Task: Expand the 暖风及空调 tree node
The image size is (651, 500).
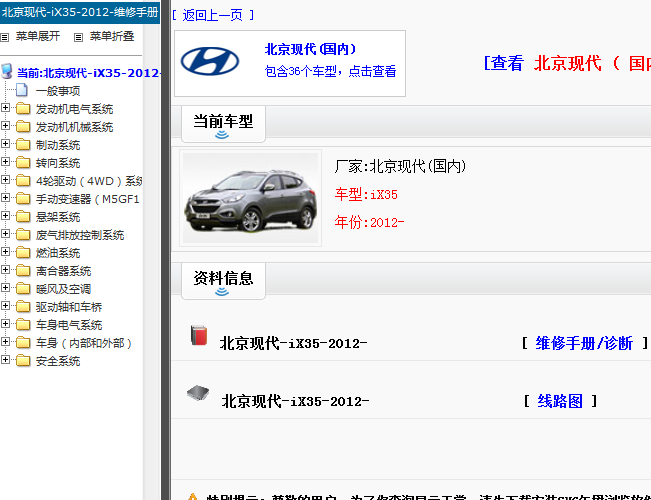Action: click(5, 287)
